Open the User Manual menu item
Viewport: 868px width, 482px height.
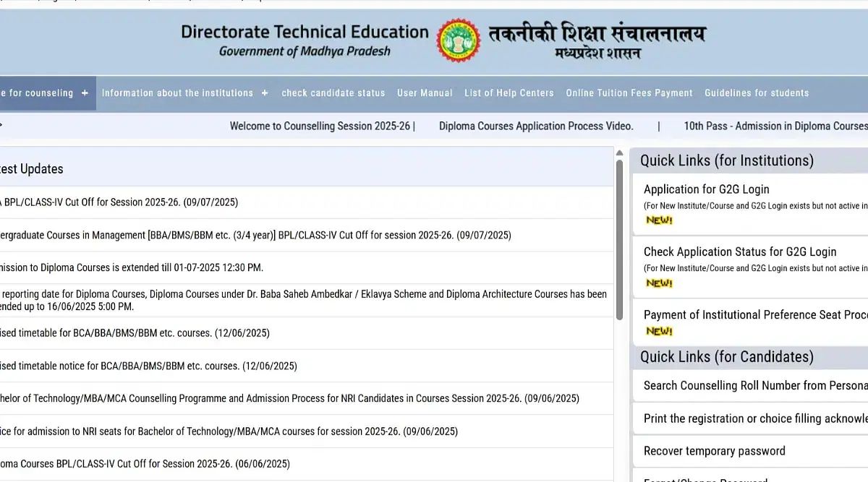[425, 93]
